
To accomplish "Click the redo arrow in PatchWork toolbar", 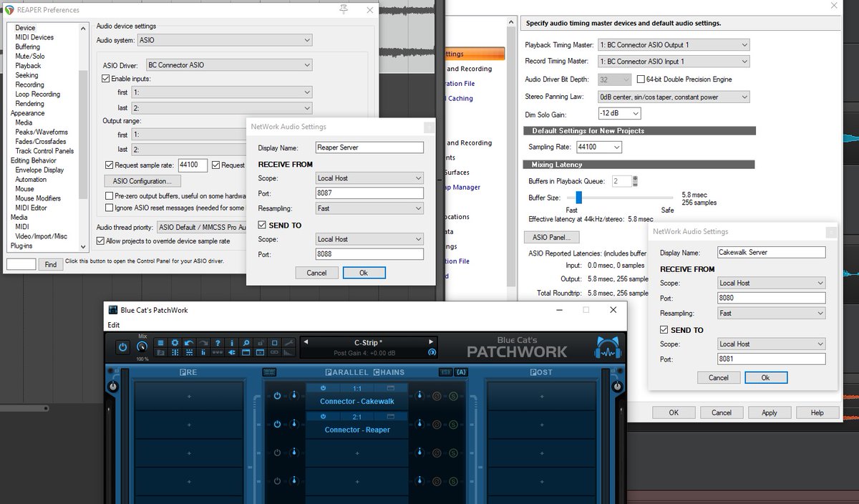I will [203, 343].
